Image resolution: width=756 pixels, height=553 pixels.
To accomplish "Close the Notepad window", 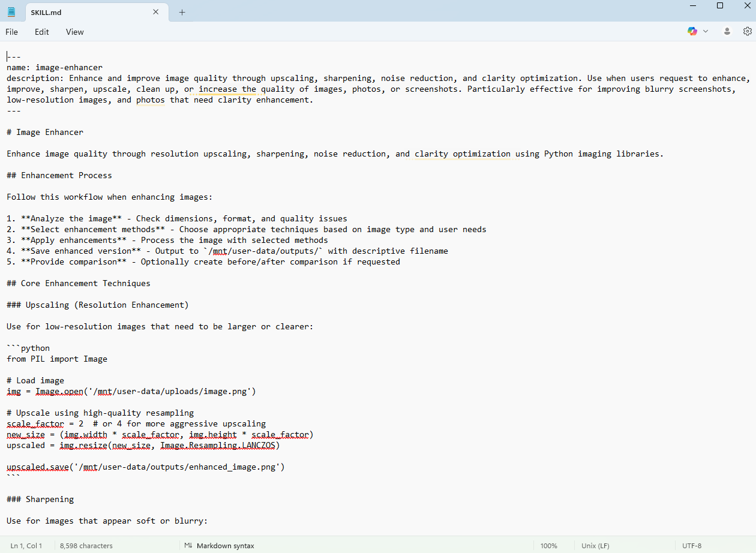I will coord(746,6).
